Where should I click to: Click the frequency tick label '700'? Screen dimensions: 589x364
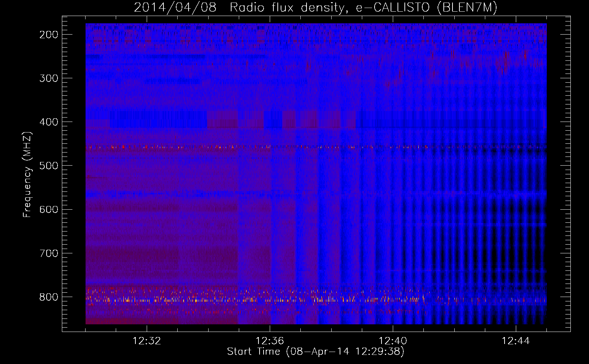49,253
